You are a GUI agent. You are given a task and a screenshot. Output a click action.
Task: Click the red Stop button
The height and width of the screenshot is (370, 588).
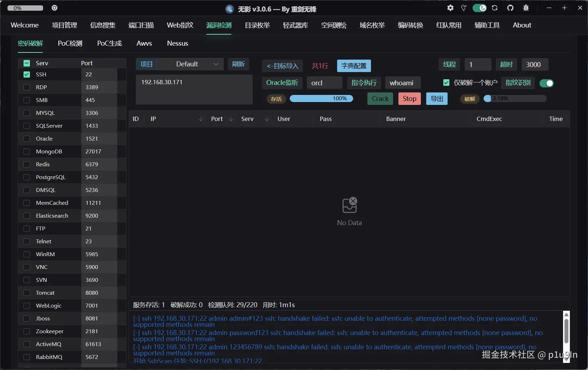(409, 99)
